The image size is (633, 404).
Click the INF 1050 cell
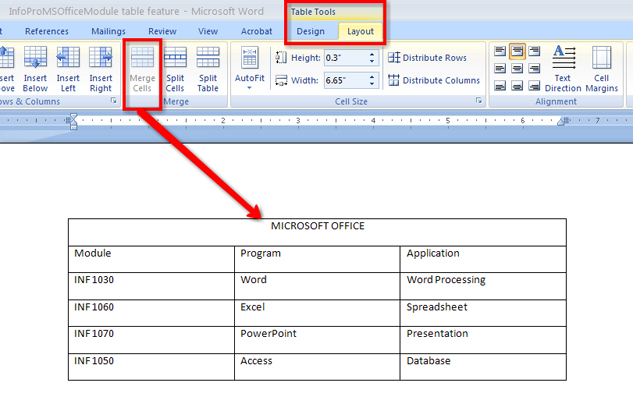[151, 367]
